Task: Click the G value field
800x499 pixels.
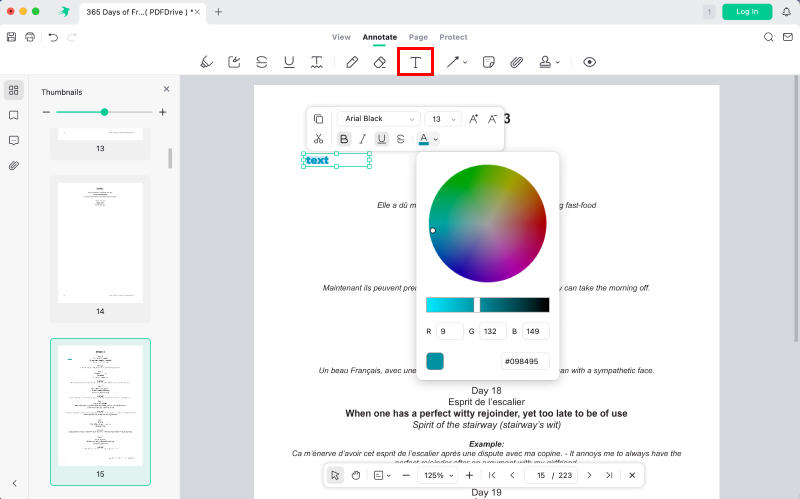Action: tap(492, 331)
